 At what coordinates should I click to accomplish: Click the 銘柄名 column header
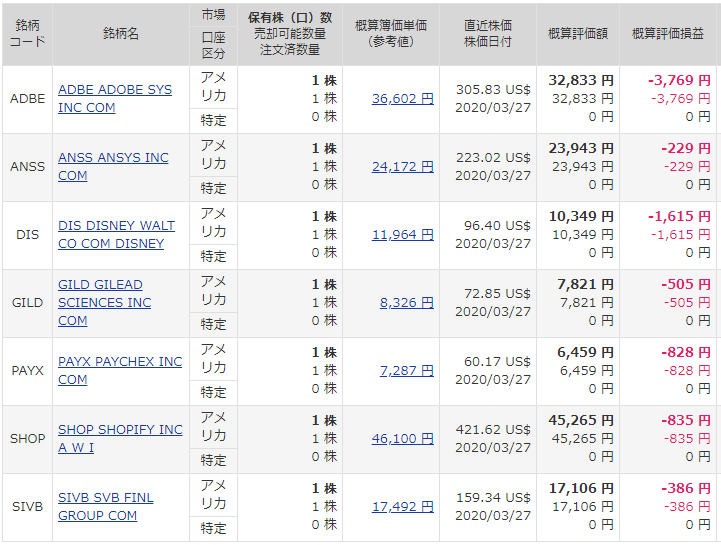coord(121,33)
